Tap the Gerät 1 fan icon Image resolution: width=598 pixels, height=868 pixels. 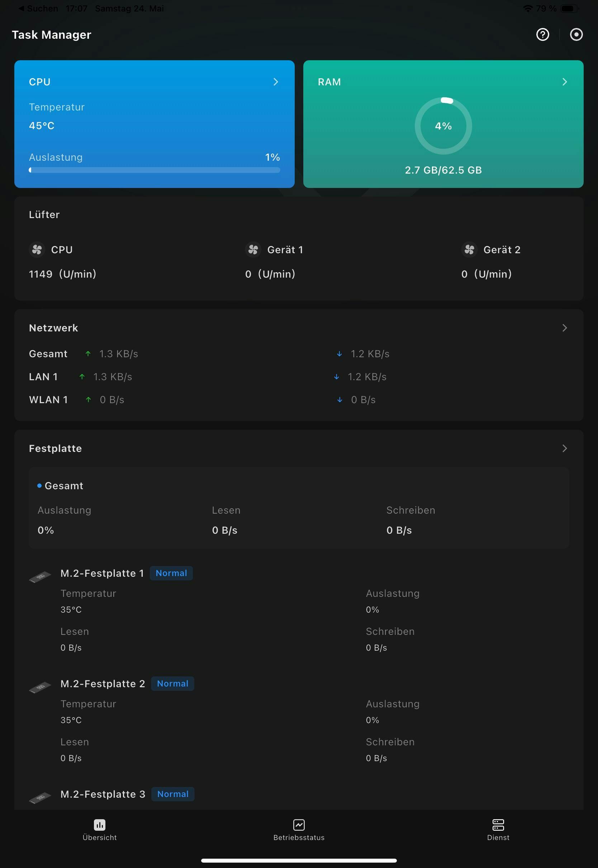(253, 250)
